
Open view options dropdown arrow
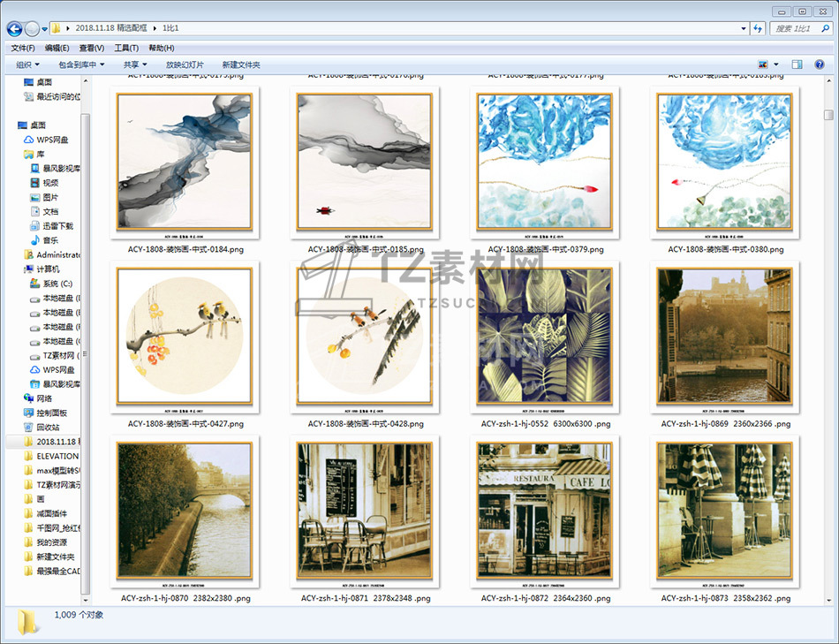click(776, 64)
